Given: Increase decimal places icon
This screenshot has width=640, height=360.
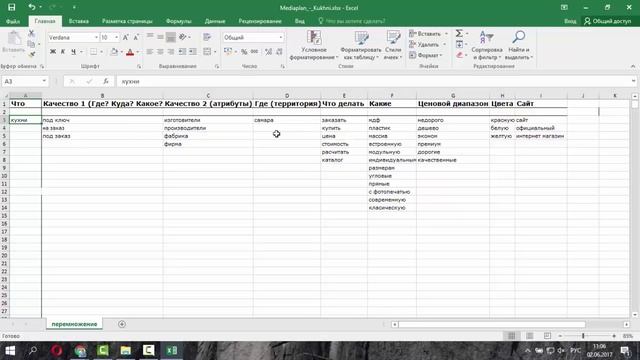Looking at the screenshot, I should tap(268, 52).
